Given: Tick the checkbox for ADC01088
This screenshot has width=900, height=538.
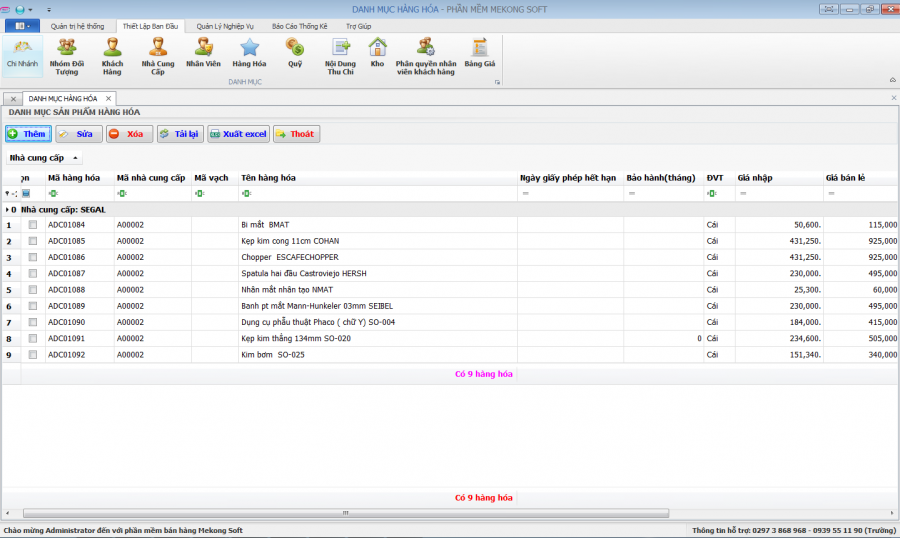Looking at the screenshot, I should [x=33, y=290].
